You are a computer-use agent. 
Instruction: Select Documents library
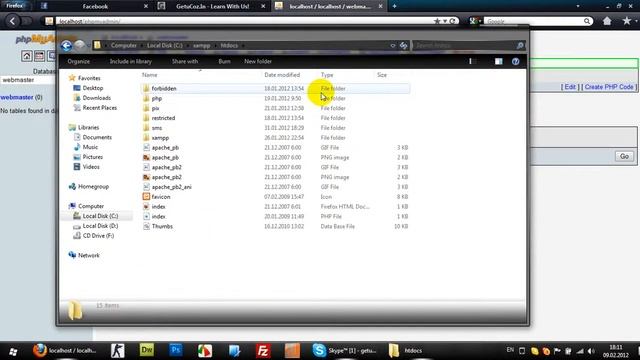click(x=97, y=138)
